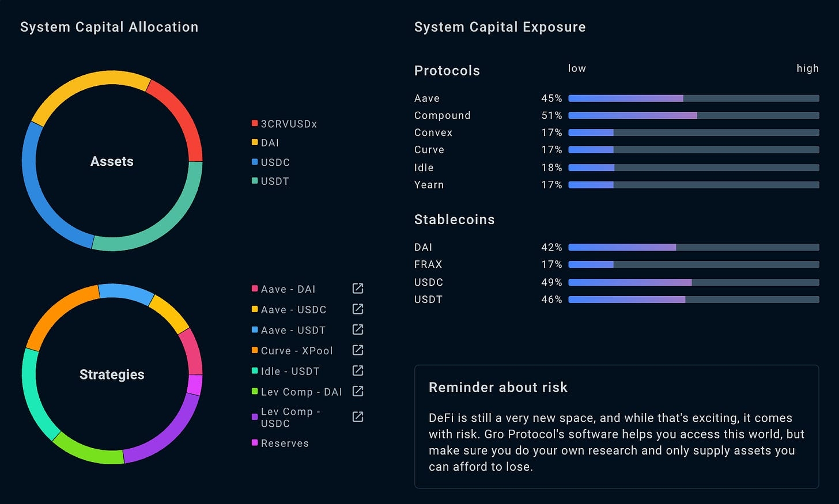Open the Aave - USDT external link icon

[358, 329]
